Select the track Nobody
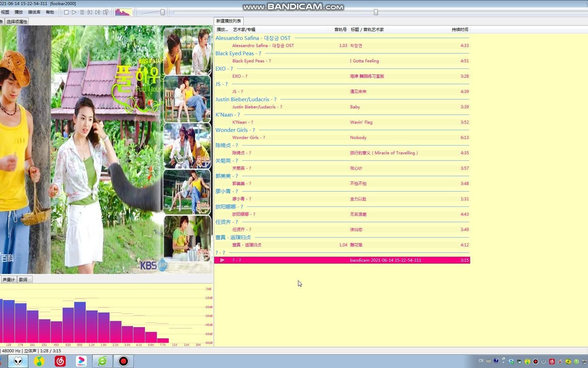Viewport: 588px width, 368px height. [342, 138]
